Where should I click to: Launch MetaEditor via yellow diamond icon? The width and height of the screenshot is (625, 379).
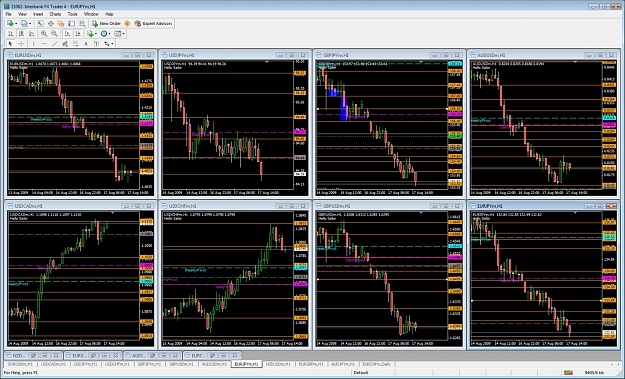127,24
